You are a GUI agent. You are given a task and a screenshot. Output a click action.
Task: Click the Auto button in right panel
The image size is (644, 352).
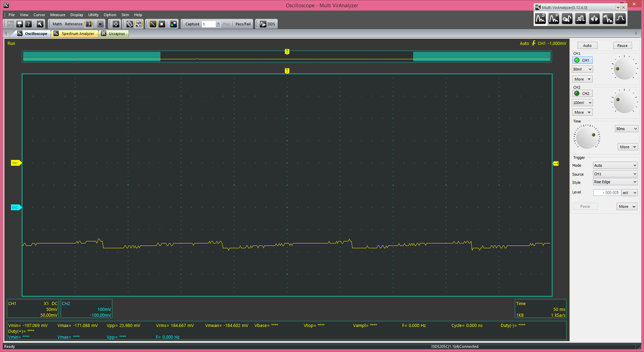[x=587, y=45]
